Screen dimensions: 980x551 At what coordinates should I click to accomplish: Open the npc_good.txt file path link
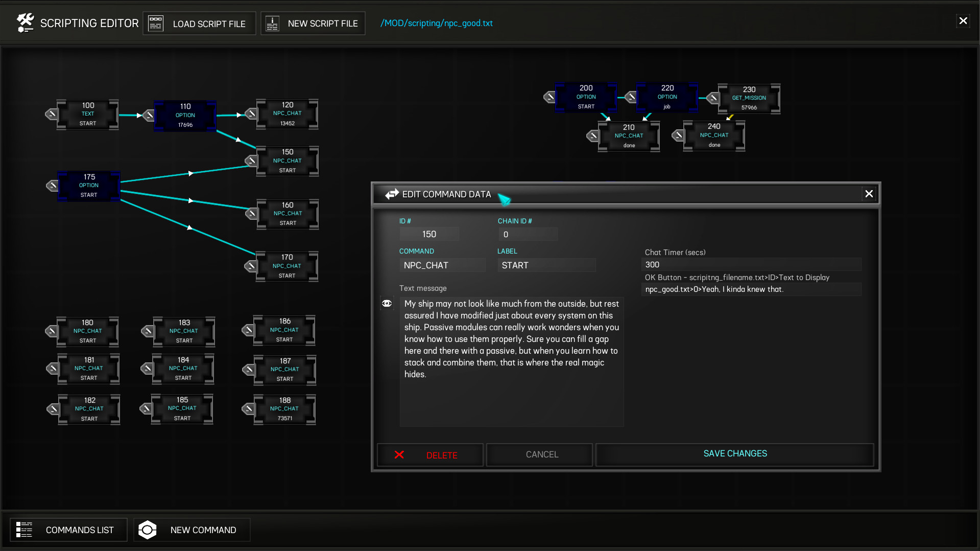[436, 23]
